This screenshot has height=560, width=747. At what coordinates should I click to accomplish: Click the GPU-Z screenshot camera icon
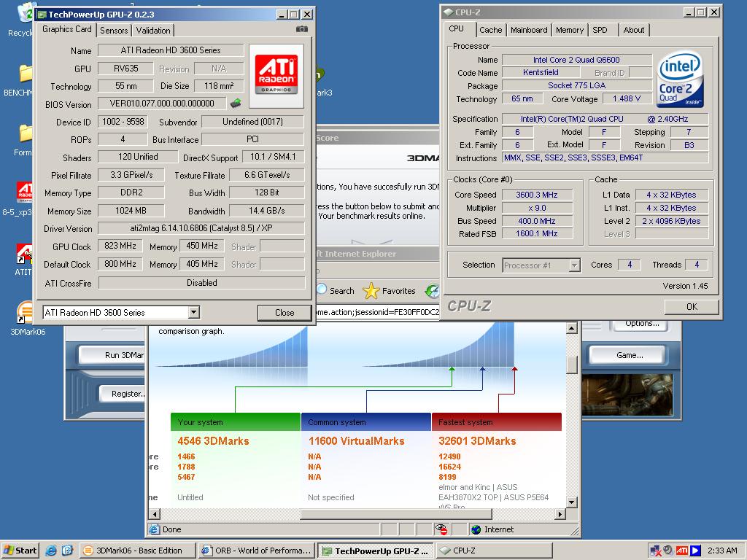coord(301,29)
